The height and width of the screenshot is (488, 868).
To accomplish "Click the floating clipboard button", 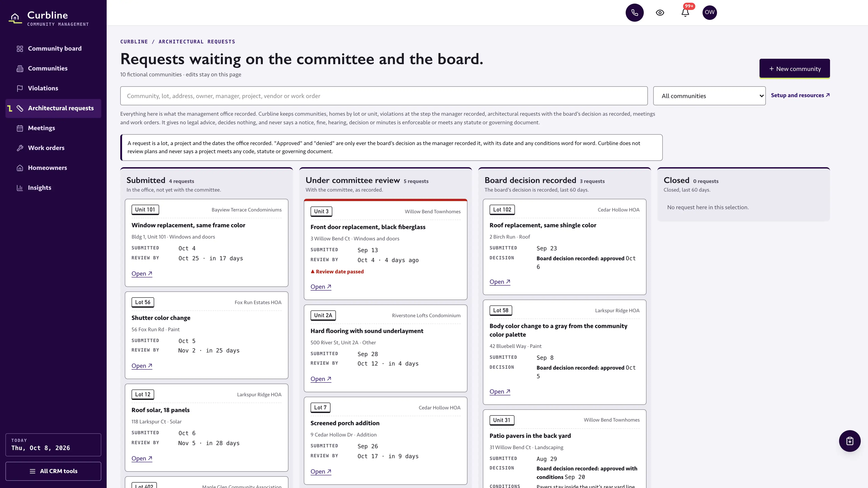I will [849, 441].
